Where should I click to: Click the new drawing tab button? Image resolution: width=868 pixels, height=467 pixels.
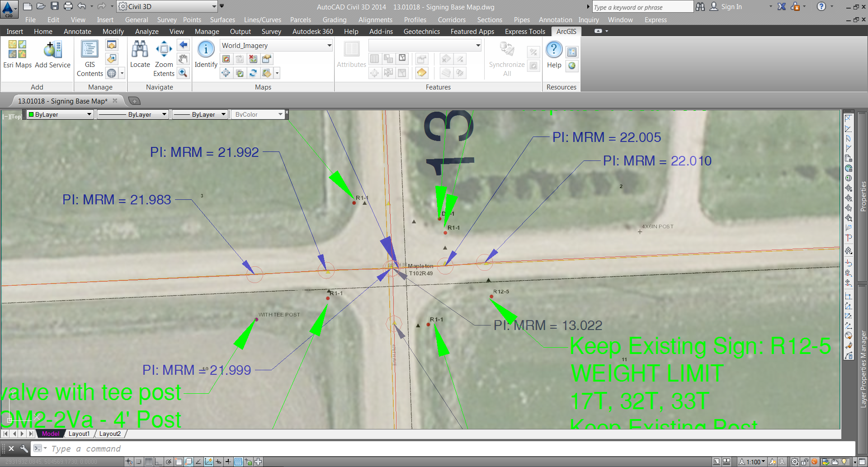[134, 101]
